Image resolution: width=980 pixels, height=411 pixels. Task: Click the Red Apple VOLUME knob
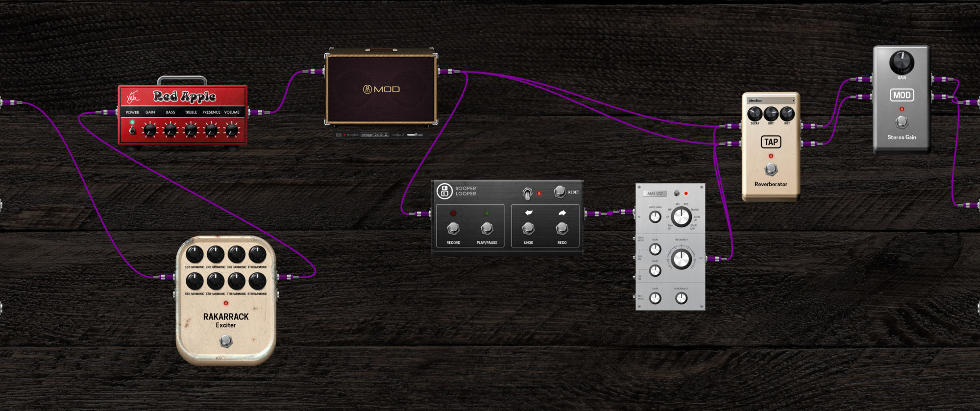[232, 130]
